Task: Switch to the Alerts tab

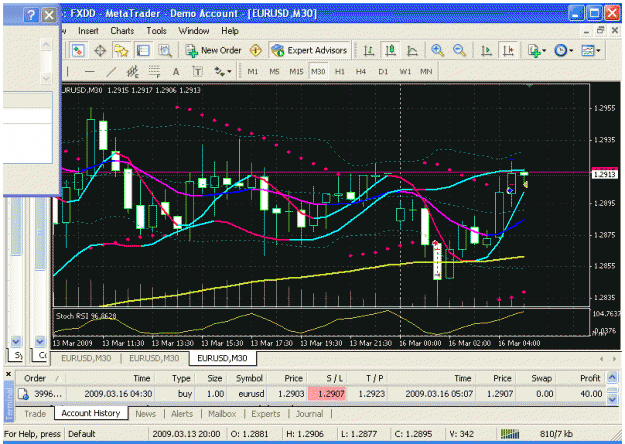Action: tap(182, 414)
